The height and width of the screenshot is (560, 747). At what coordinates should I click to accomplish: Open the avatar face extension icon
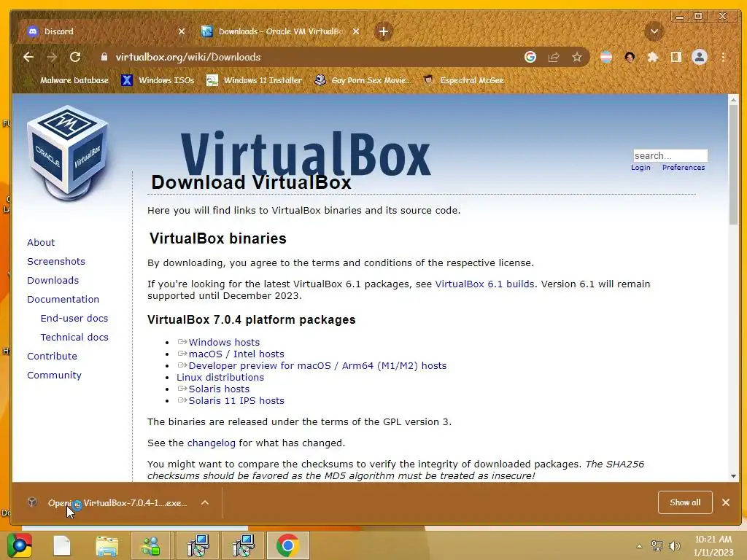[x=630, y=57]
